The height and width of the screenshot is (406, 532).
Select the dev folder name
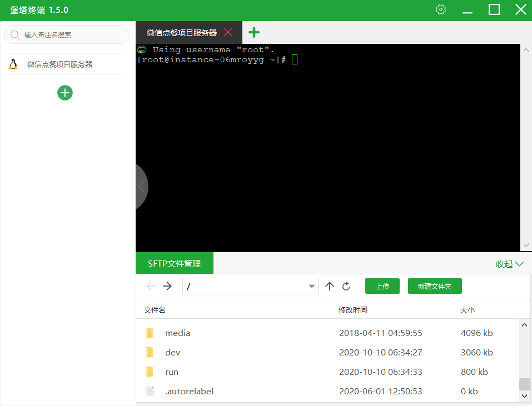tap(173, 353)
